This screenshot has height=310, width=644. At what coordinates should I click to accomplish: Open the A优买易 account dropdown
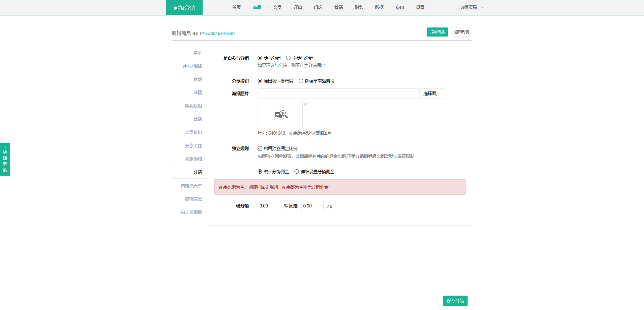(x=472, y=7)
